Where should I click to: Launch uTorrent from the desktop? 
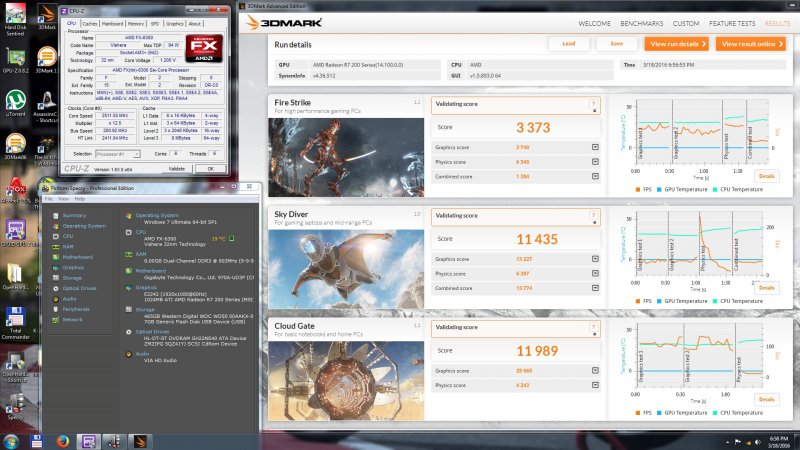(x=15, y=103)
